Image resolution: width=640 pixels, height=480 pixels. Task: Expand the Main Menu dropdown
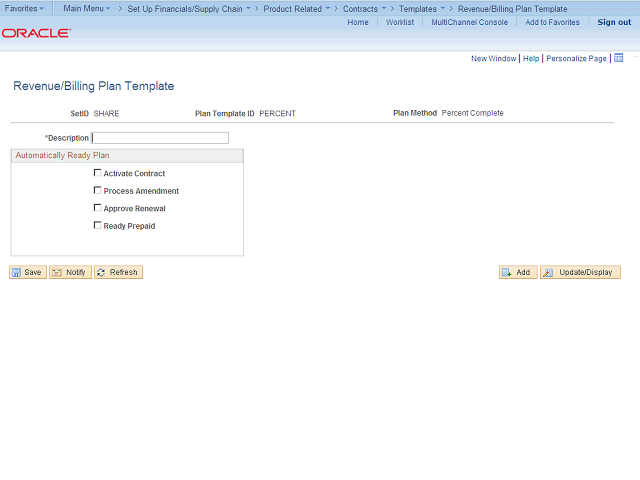coord(87,8)
